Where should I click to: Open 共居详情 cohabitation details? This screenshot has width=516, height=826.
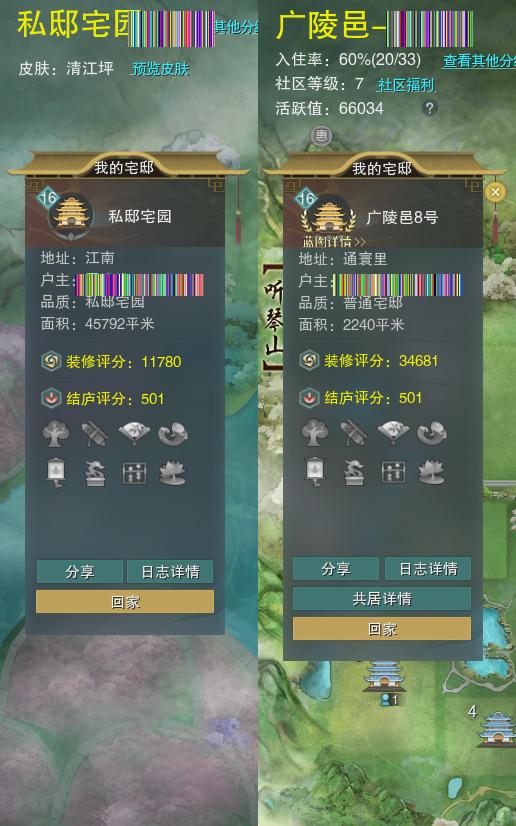tap(382, 598)
